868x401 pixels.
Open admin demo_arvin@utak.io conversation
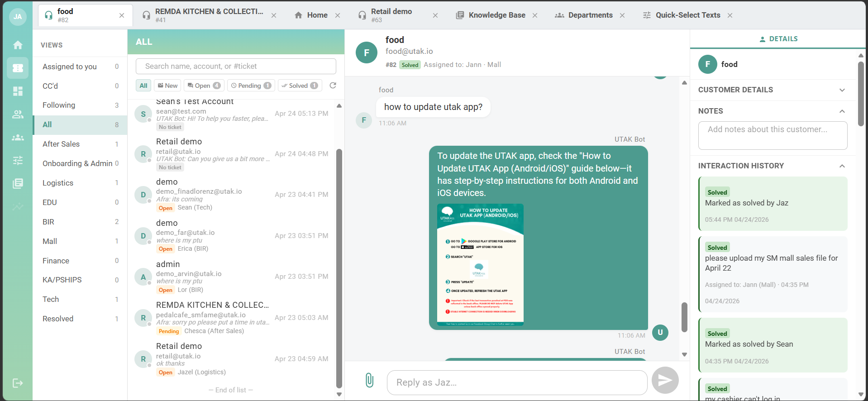tap(232, 277)
